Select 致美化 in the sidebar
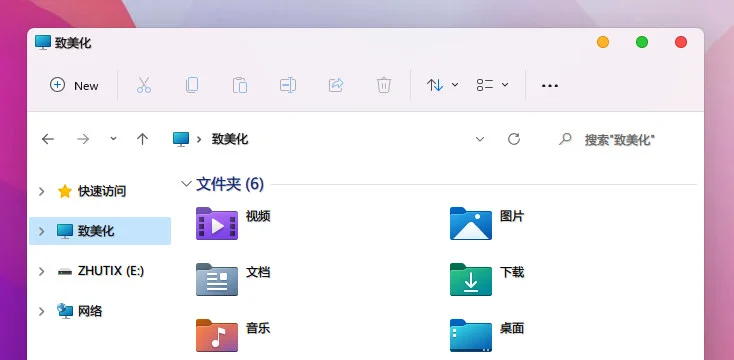 [96, 231]
